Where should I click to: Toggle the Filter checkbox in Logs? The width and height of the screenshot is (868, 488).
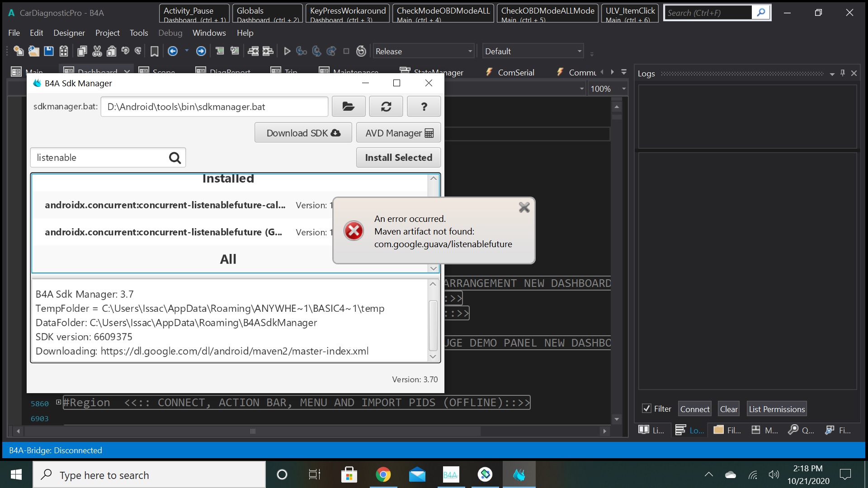click(646, 408)
